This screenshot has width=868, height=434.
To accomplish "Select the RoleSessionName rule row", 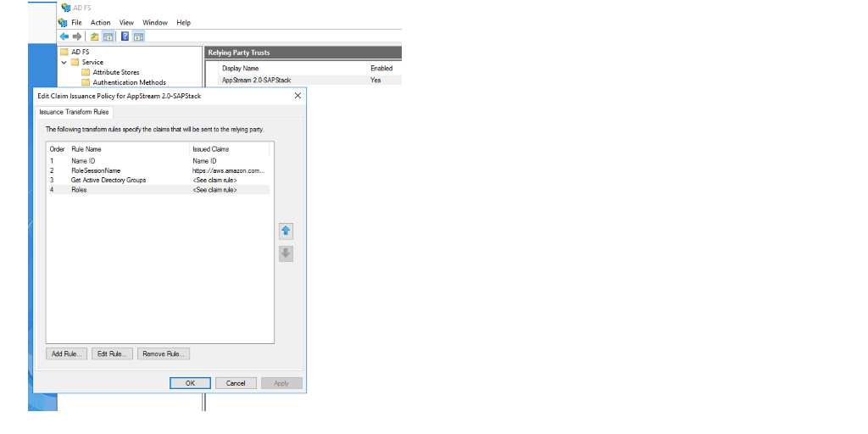I will (159, 170).
